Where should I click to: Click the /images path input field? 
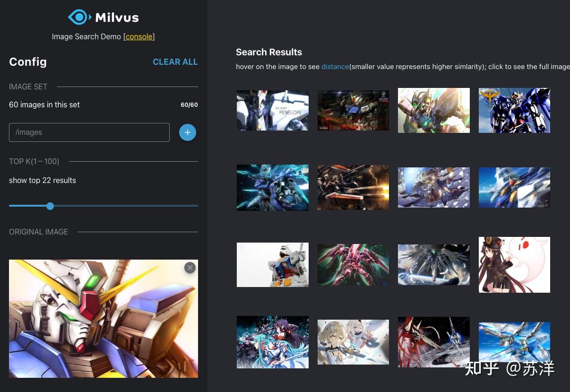tap(89, 132)
